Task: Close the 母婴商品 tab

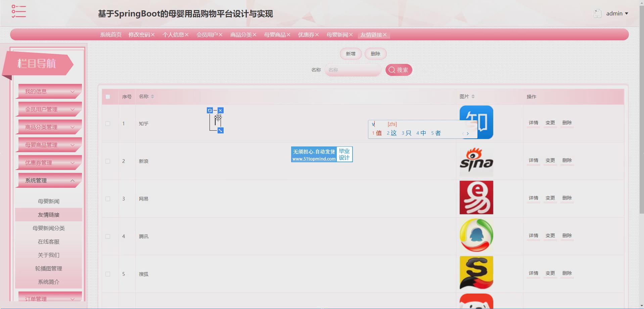Action: coord(288,35)
